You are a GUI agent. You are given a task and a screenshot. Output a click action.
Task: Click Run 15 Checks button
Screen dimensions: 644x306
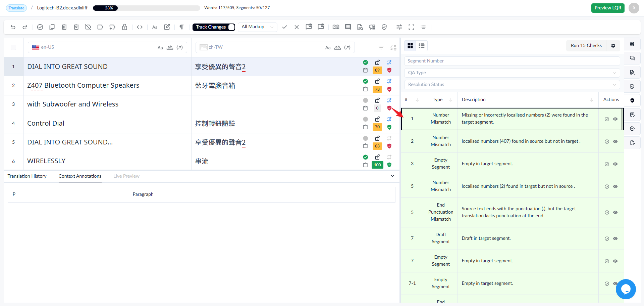(586, 46)
